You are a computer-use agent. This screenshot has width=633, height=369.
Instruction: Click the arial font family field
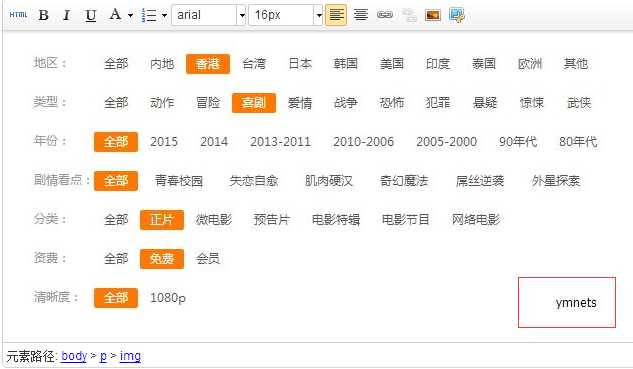point(204,15)
